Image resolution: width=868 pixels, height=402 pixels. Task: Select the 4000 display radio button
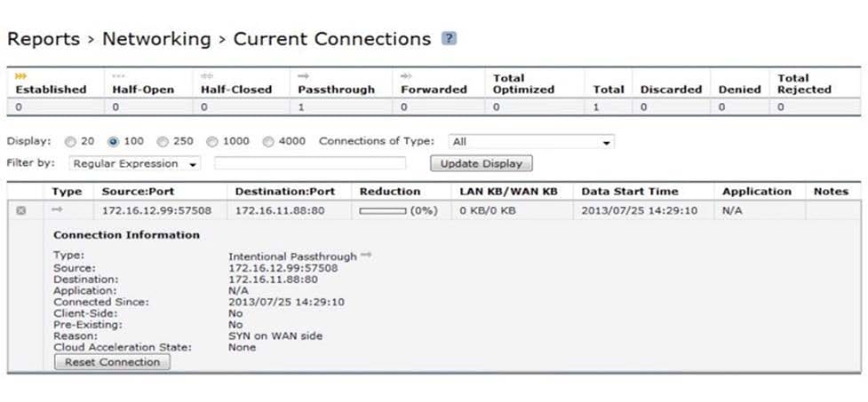(x=268, y=142)
